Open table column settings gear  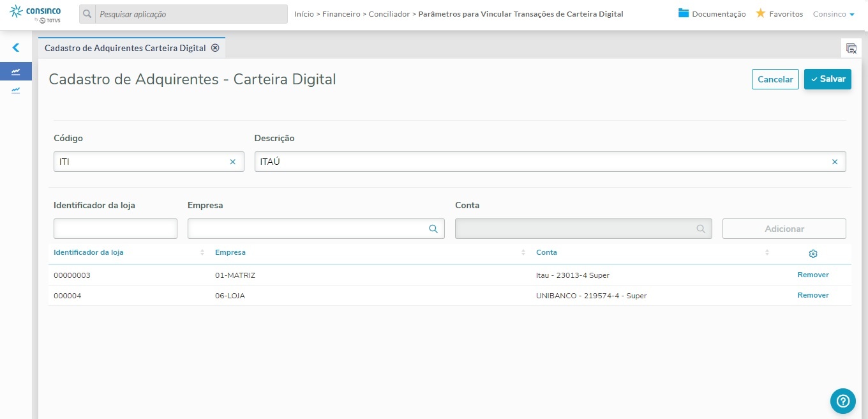pos(812,254)
